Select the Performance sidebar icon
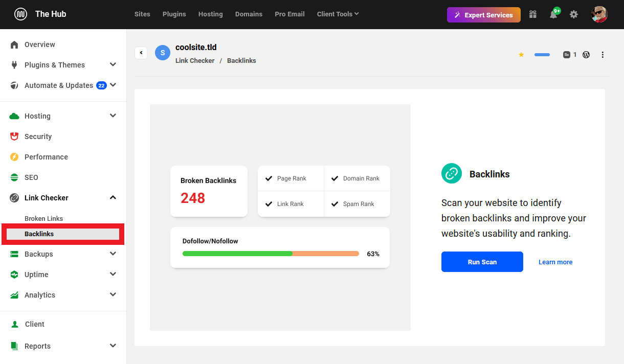Image resolution: width=624 pixels, height=364 pixels. (x=14, y=157)
